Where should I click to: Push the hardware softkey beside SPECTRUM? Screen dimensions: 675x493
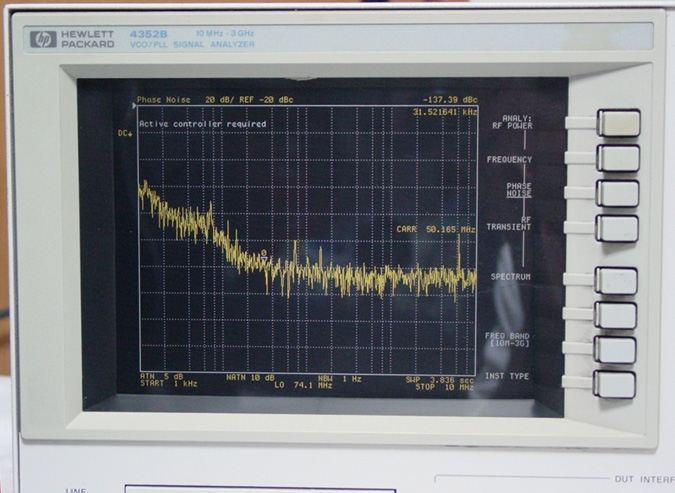616,281
